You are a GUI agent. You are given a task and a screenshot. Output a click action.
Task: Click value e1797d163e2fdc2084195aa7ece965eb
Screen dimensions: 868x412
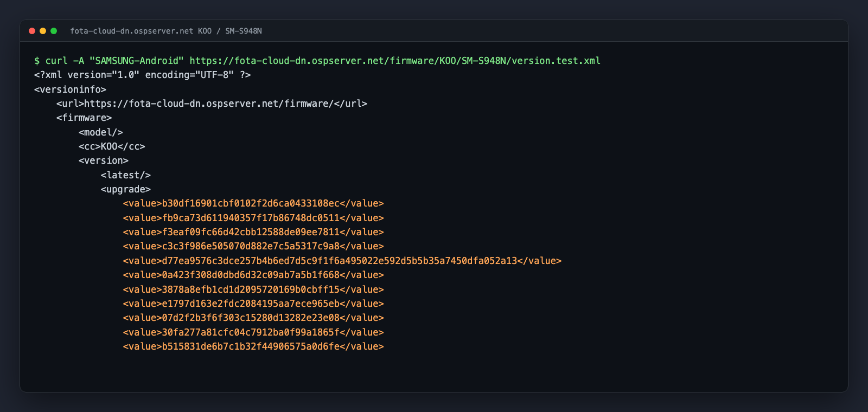click(253, 304)
